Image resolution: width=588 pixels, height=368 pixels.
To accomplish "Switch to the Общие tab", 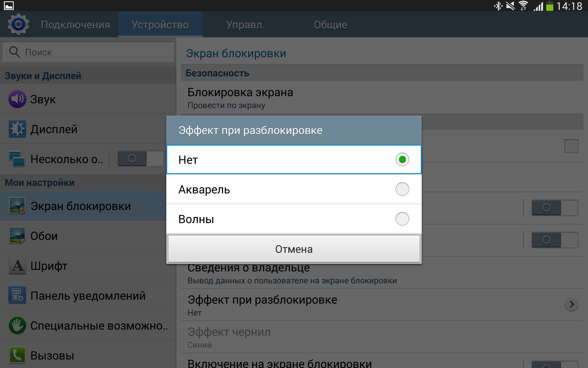I will (330, 25).
